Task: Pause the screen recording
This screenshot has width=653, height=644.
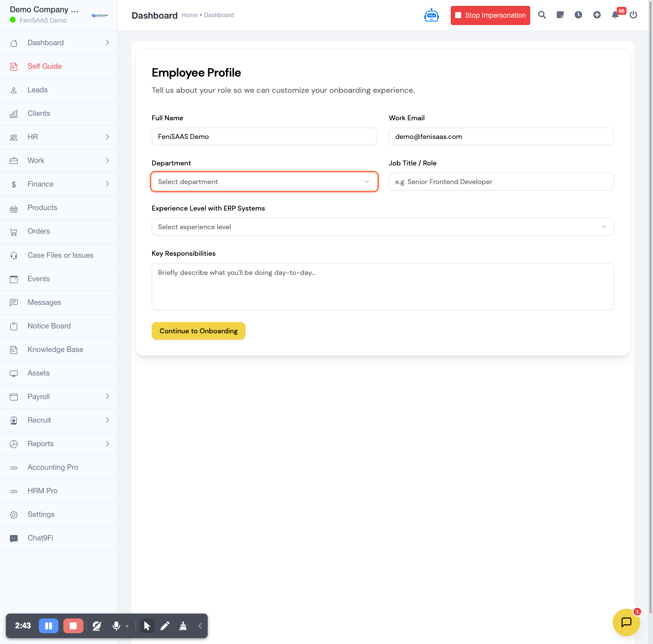Action: pos(49,626)
